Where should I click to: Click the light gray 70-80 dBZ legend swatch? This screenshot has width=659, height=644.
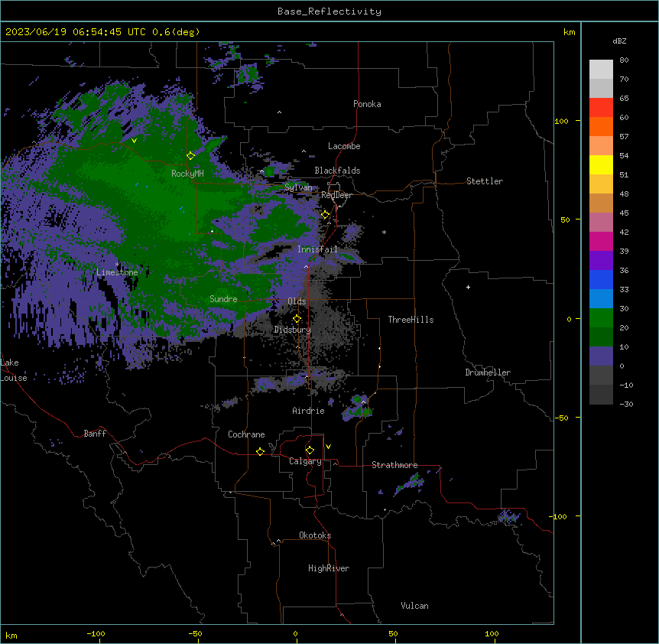click(x=601, y=70)
